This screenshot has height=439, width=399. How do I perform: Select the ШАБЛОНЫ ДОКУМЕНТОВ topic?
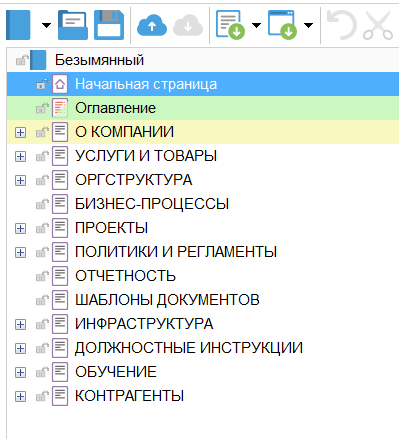pyautogui.click(x=167, y=300)
